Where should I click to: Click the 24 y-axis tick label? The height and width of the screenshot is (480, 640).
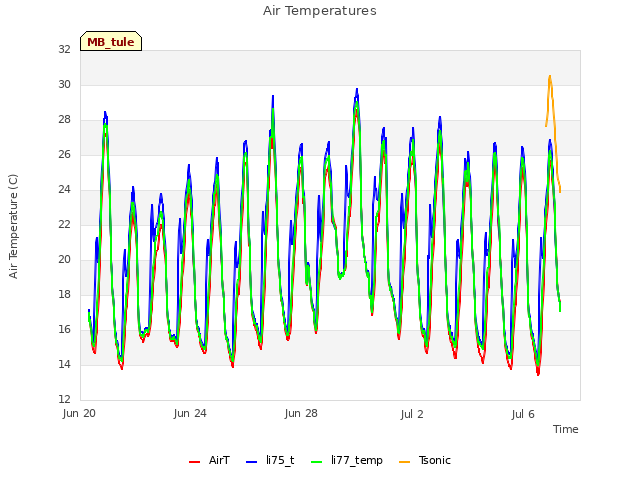pyautogui.click(x=64, y=189)
